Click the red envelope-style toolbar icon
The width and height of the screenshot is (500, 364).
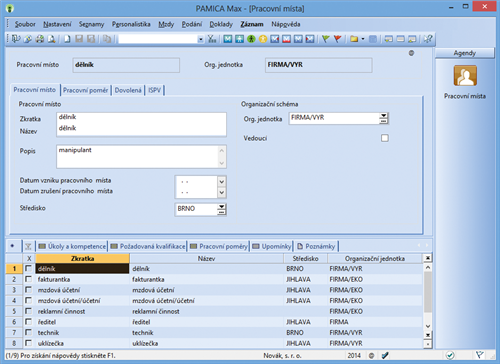pyautogui.click(x=286, y=39)
